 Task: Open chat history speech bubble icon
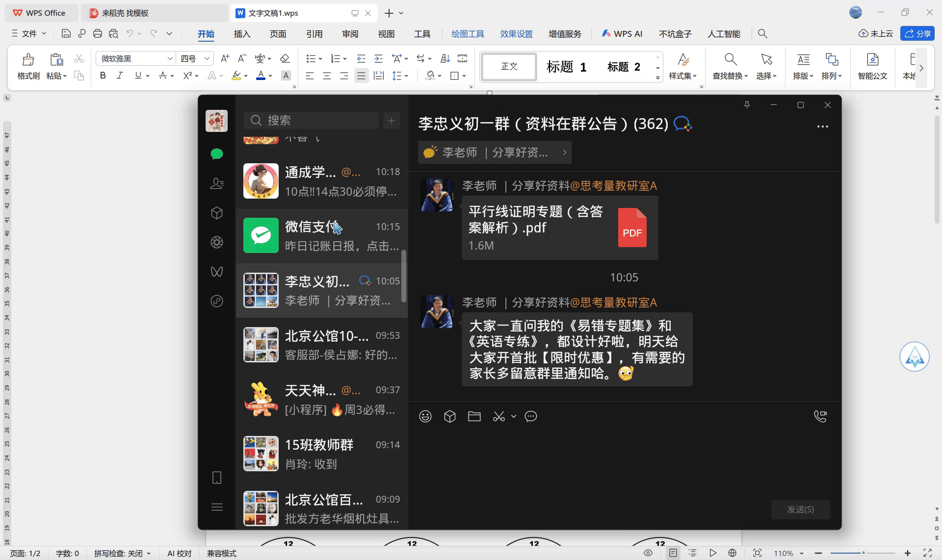coord(531,416)
